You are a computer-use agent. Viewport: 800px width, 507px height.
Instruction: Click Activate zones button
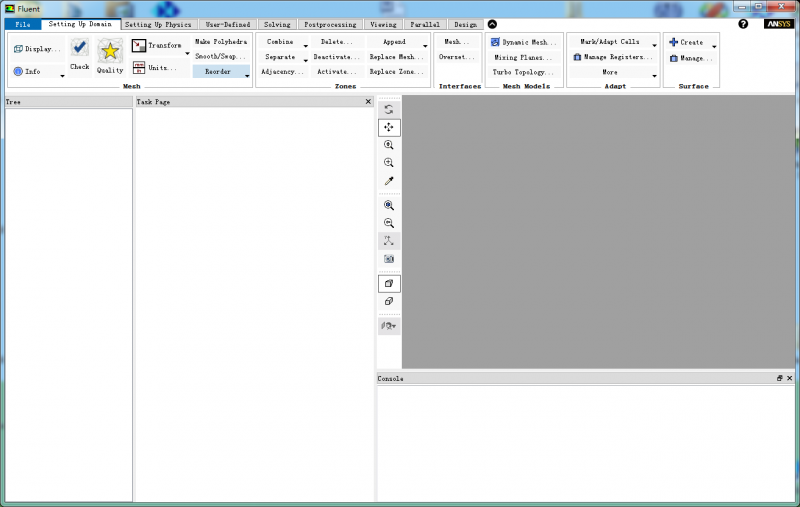click(x=337, y=72)
